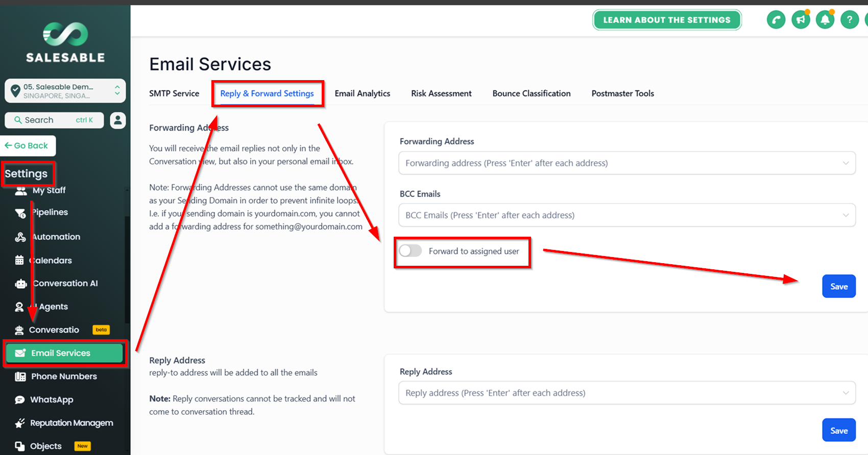Click the Email Services envelope icon
This screenshot has height=455, width=868.
[x=20, y=353]
